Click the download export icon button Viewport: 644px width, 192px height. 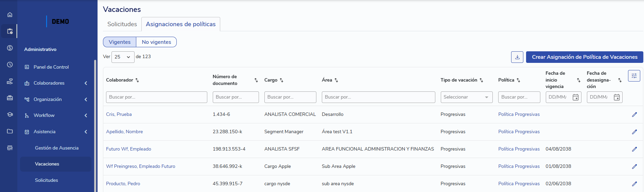pyautogui.click(x=517, y=57)
